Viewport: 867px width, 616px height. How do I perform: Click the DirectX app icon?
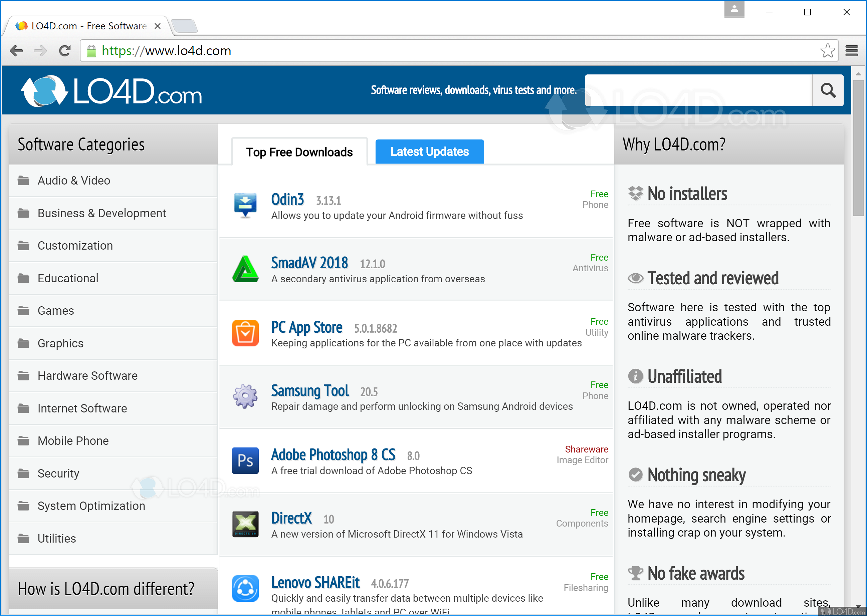[x=245, y=524]
